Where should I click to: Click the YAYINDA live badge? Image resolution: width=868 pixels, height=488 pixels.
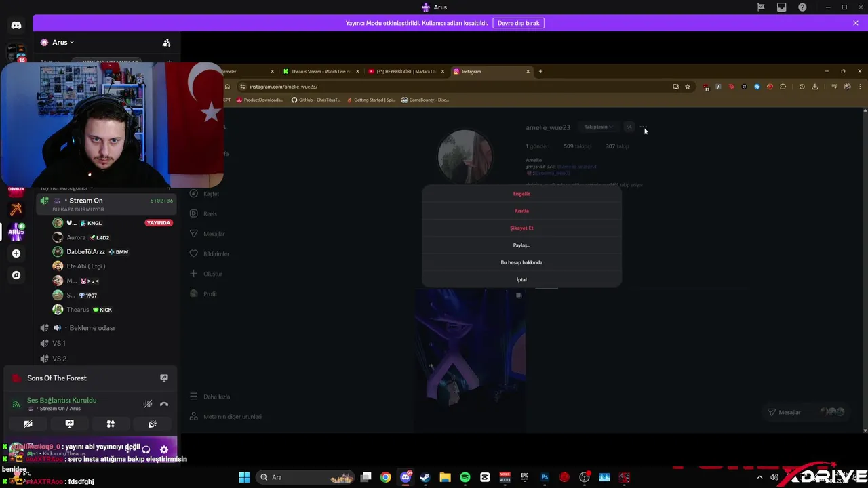pos(159,223)
